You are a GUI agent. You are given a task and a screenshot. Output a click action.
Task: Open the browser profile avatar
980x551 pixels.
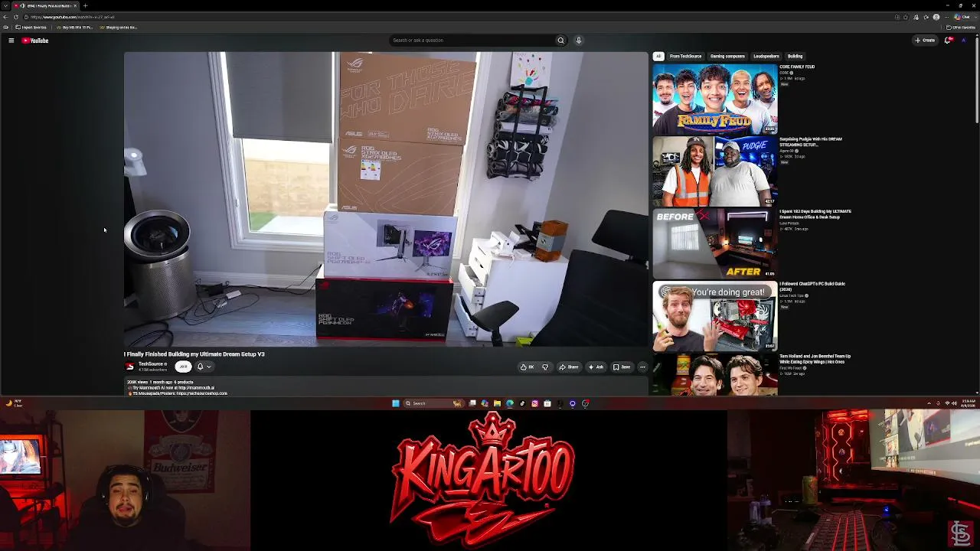pos(936,17)
